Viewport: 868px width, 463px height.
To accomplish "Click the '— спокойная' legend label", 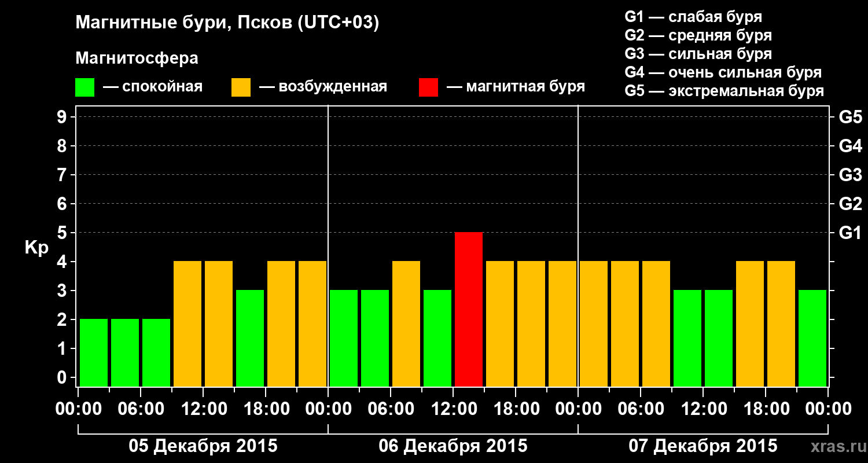I will (153, 87).
